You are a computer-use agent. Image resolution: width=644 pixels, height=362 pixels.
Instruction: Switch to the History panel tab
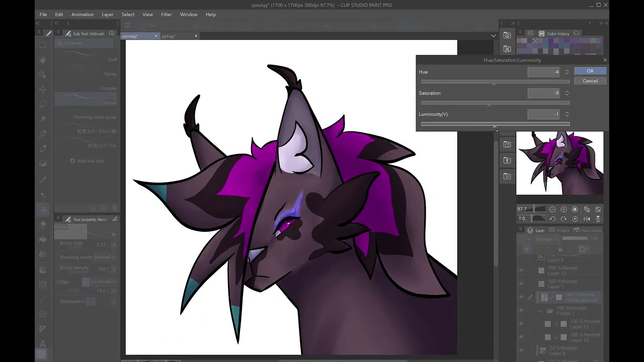tap(559, 230)
